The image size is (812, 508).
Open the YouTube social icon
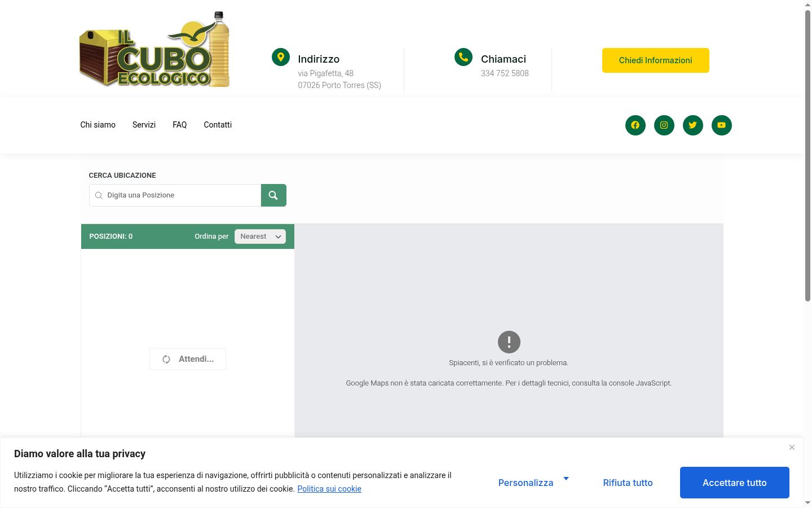[x=721, y=125]
